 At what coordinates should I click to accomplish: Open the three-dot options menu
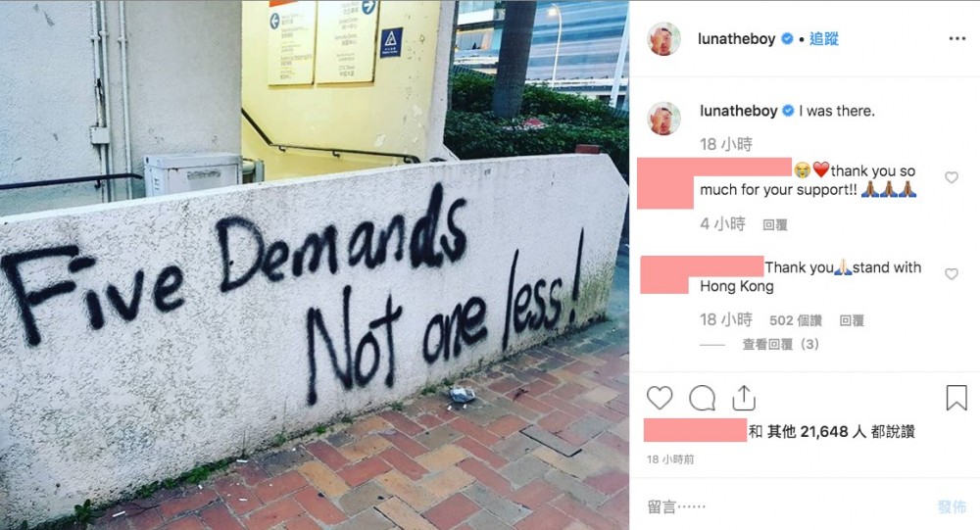coord(956,39)
